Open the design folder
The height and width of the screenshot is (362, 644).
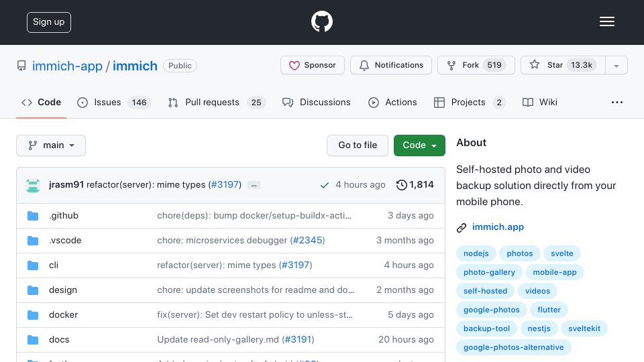pyautogui.click(x=63, y=290)
